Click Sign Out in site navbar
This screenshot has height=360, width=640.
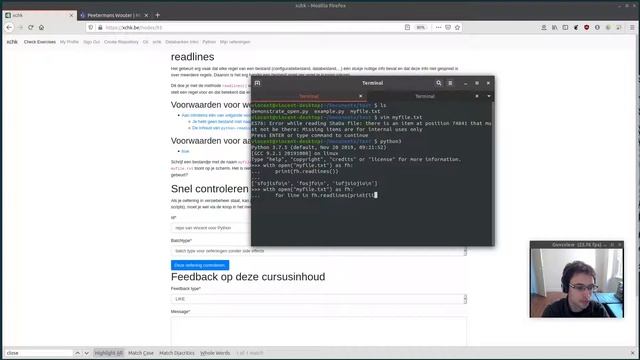point(91,42)
